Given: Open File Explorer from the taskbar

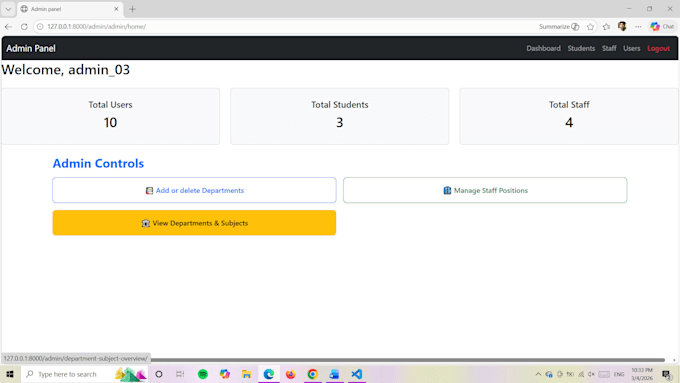Looking at the screenshot, I should 247,374.
